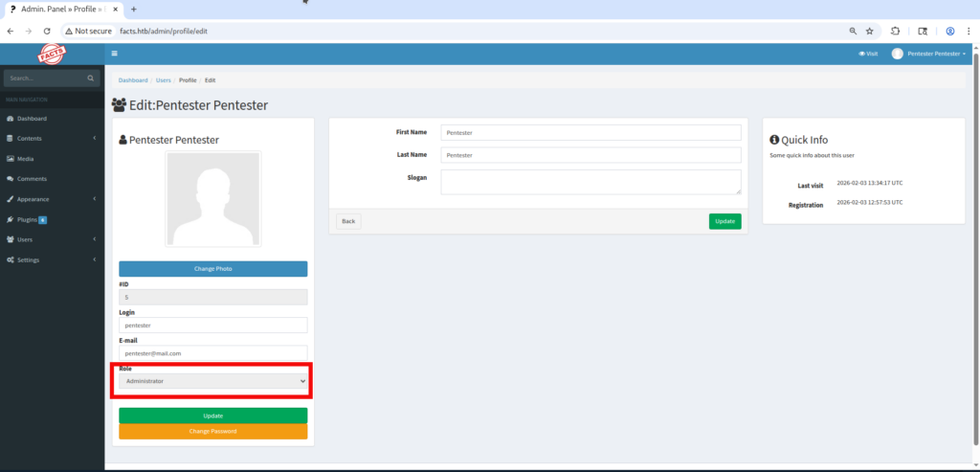
Task: Click the Plugins count badge
Action: [42, 219]
